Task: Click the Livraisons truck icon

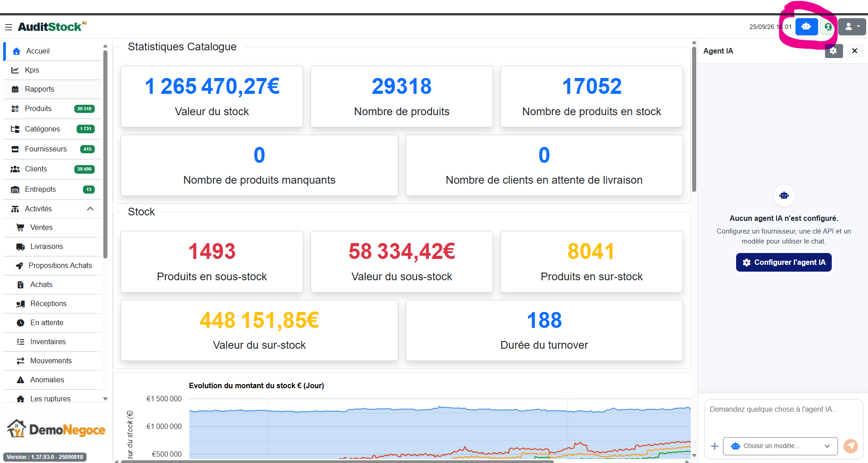Action: 20,247
